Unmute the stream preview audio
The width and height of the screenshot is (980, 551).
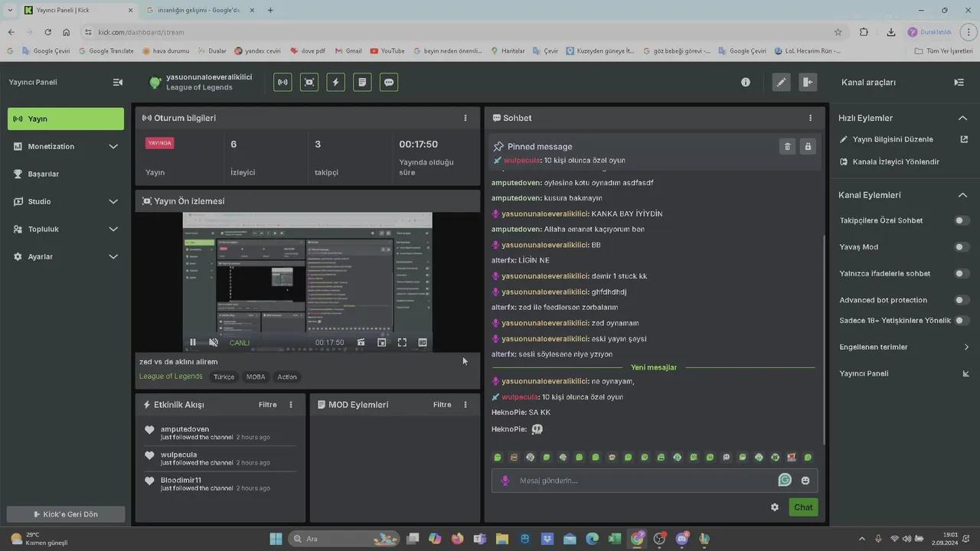pos(214,343)
